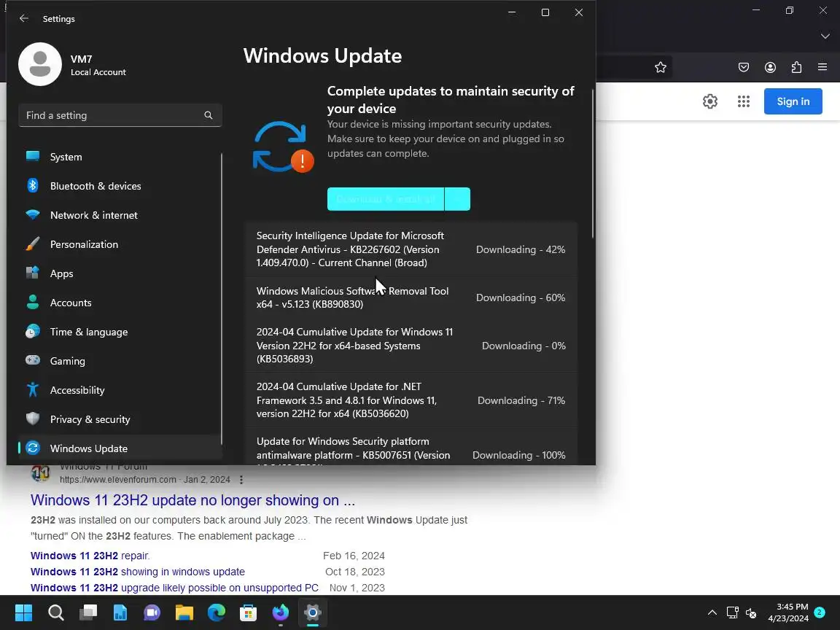This screenshot has height=630, width=840.
Task: Switch to Firefox in the taskbar
Action: pos(280,612)
